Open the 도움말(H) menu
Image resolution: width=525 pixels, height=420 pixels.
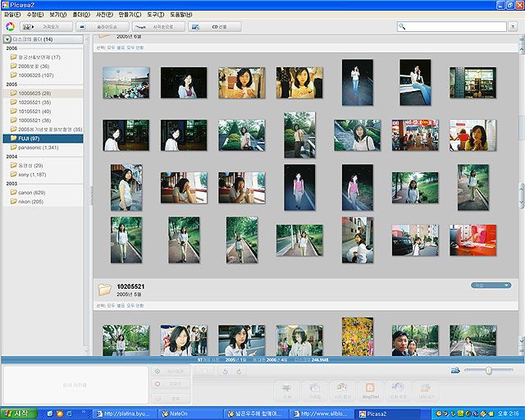pyautogui.click(x=181, y=15)
